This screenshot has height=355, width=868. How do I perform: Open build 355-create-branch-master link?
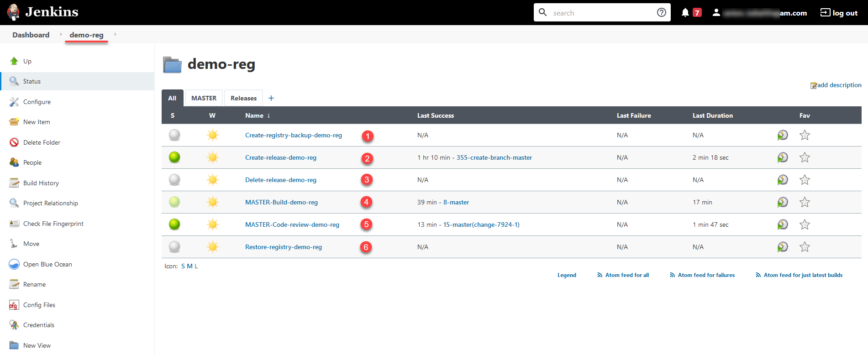pos(494,157)
